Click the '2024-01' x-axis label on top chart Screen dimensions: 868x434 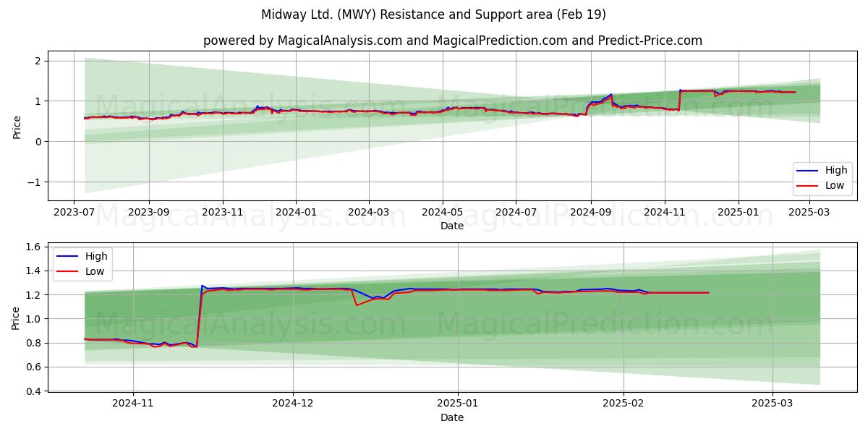pyautogui.click(x=296, y=213)
